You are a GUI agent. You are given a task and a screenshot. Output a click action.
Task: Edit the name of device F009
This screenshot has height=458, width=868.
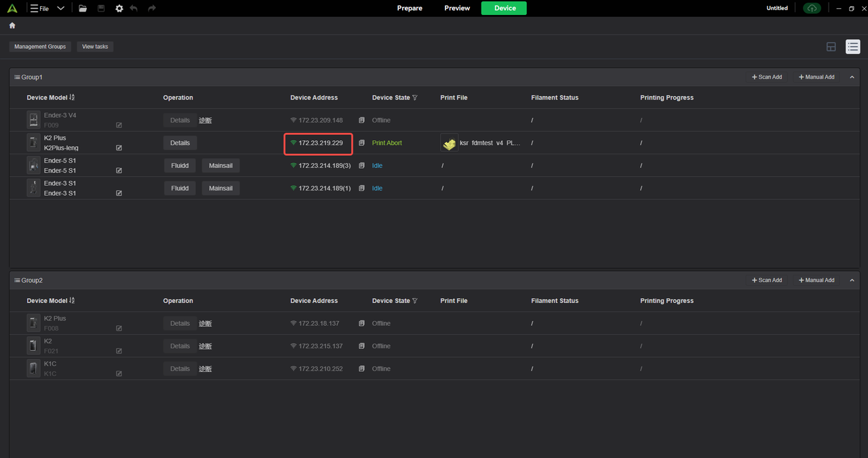(119, 125)
